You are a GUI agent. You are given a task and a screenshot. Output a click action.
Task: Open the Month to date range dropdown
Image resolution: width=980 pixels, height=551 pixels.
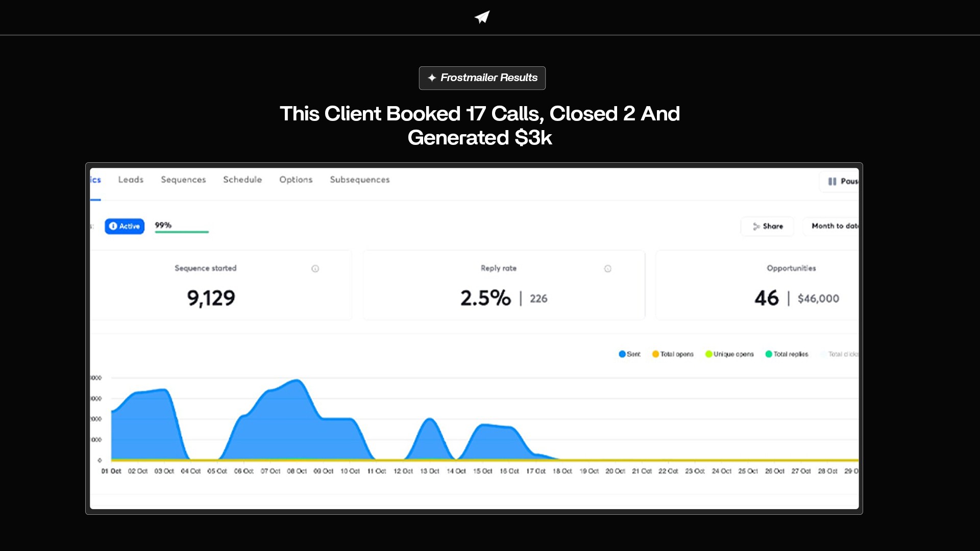833,226
